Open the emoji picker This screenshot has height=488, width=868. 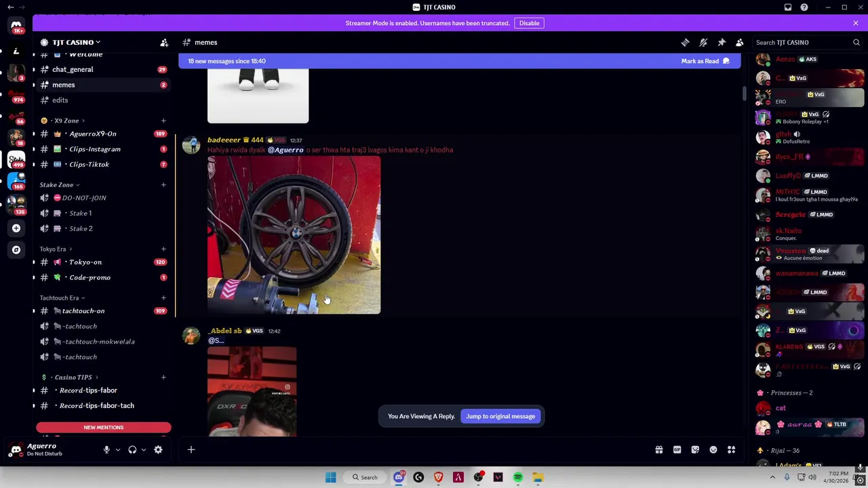click(713, 449)
